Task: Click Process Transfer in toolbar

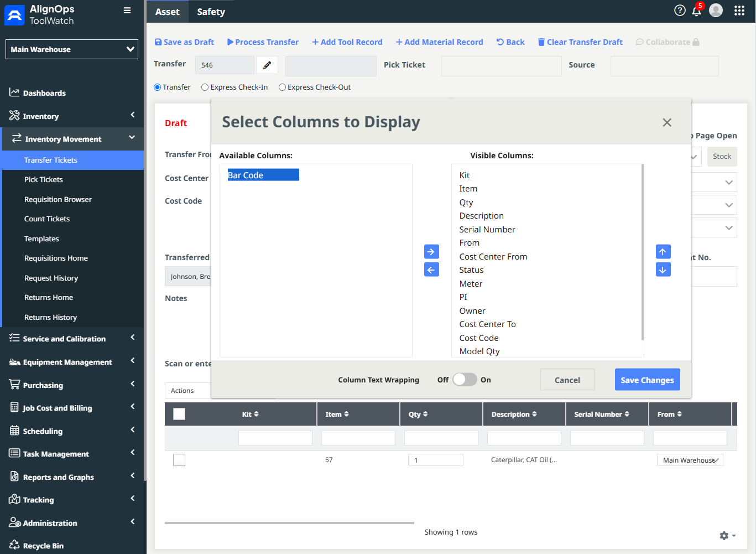Action: click(x=263, y=42)
